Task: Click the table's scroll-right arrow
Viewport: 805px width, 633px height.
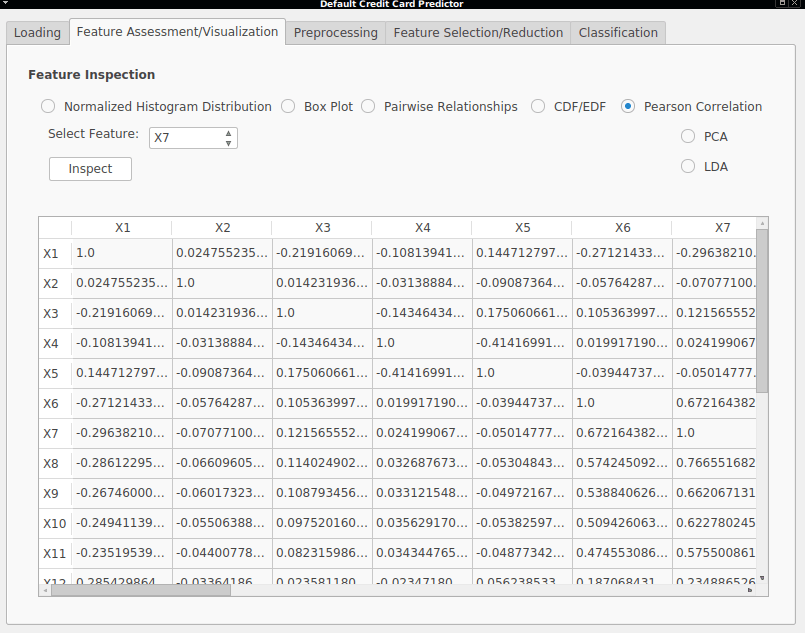Action: [x=750, y=590]
